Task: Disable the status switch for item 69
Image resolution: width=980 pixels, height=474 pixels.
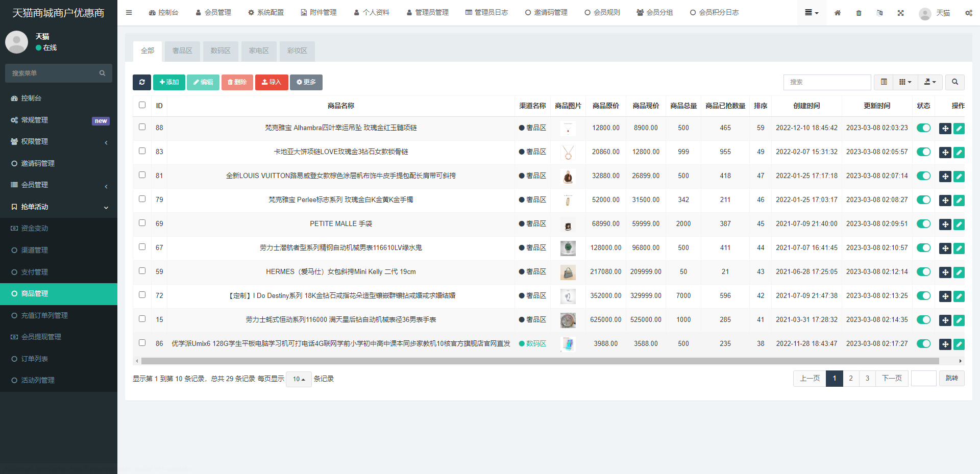Action: (923, 224)
